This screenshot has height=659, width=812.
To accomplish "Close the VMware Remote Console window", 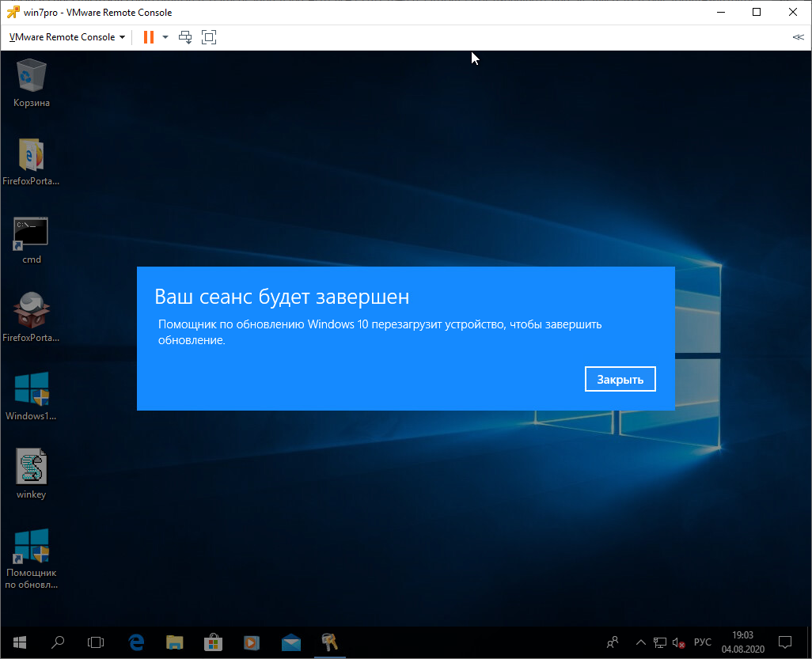I will tap(793, 12).
